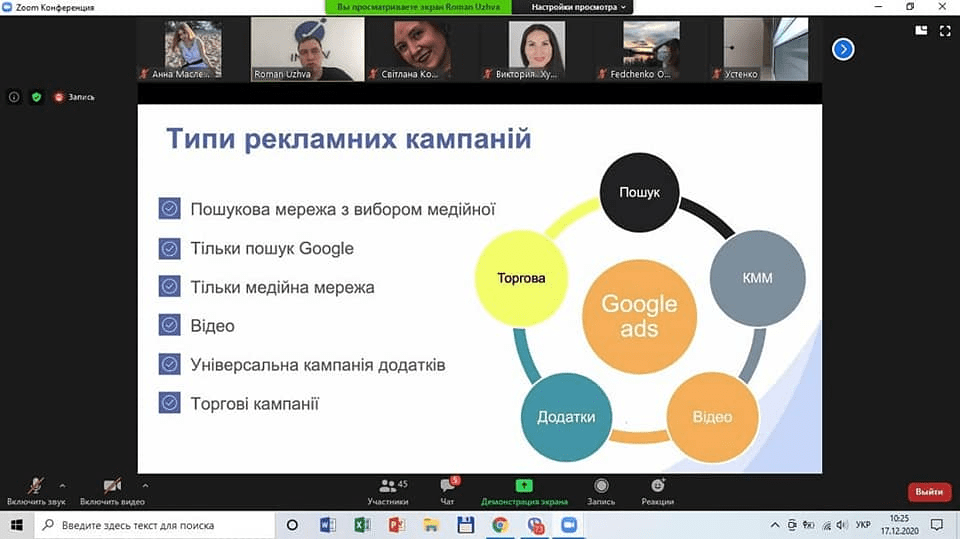Click the teal Додатки circle

566,417
